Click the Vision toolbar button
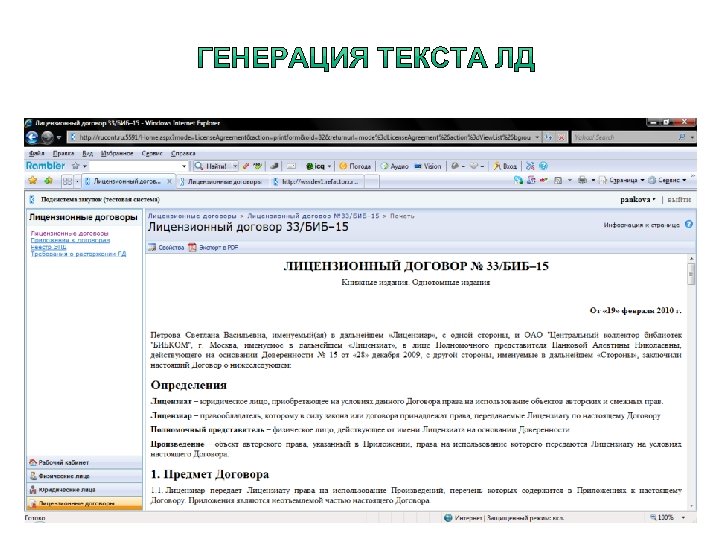This screenshot has width=720, height=540. point(428,166)
